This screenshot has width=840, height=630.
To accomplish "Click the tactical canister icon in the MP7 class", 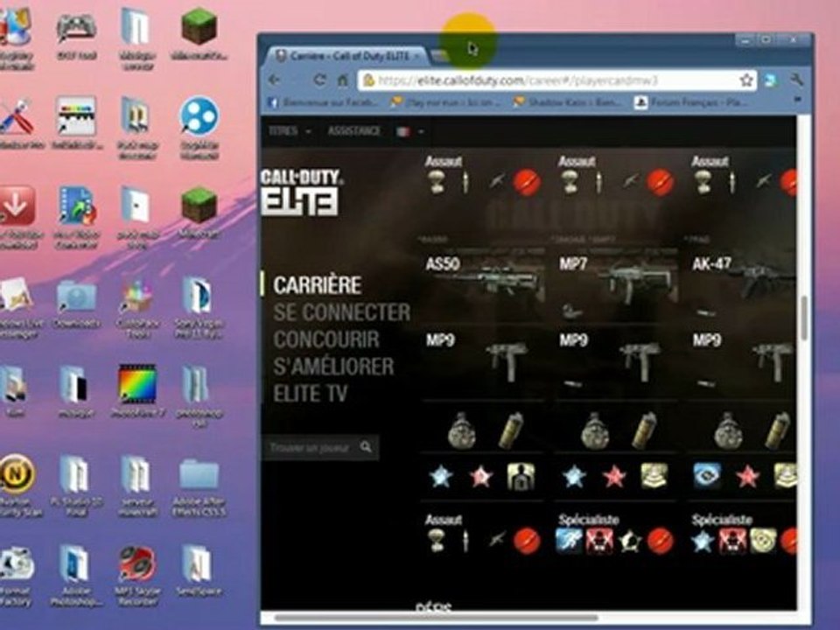I will [x=645, y=430].
